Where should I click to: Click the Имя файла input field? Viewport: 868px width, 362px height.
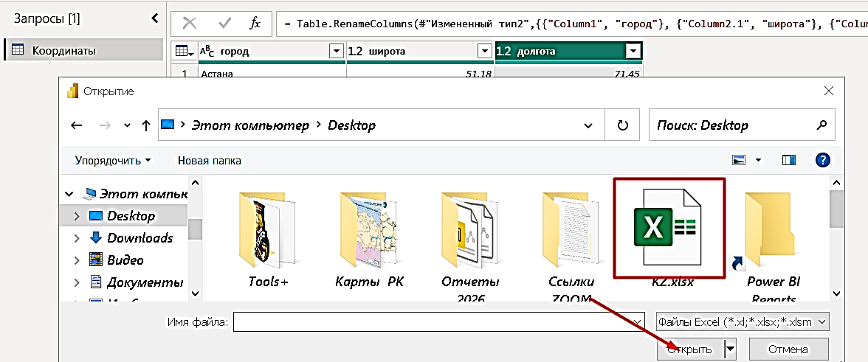[439, 321]
